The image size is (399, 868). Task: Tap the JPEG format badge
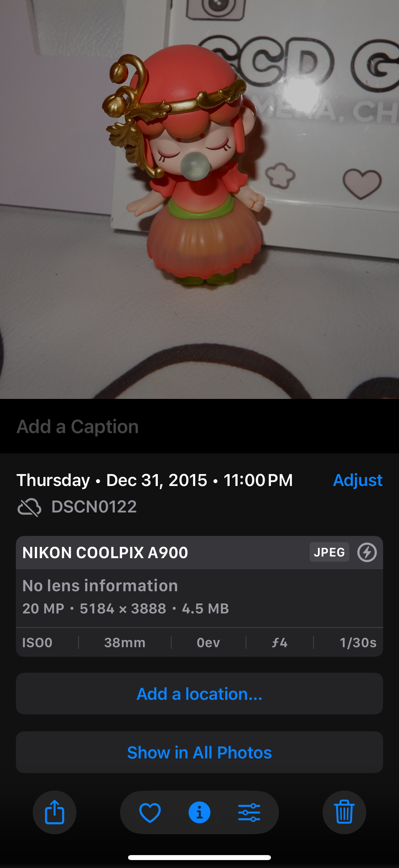(x=329, y=552)
